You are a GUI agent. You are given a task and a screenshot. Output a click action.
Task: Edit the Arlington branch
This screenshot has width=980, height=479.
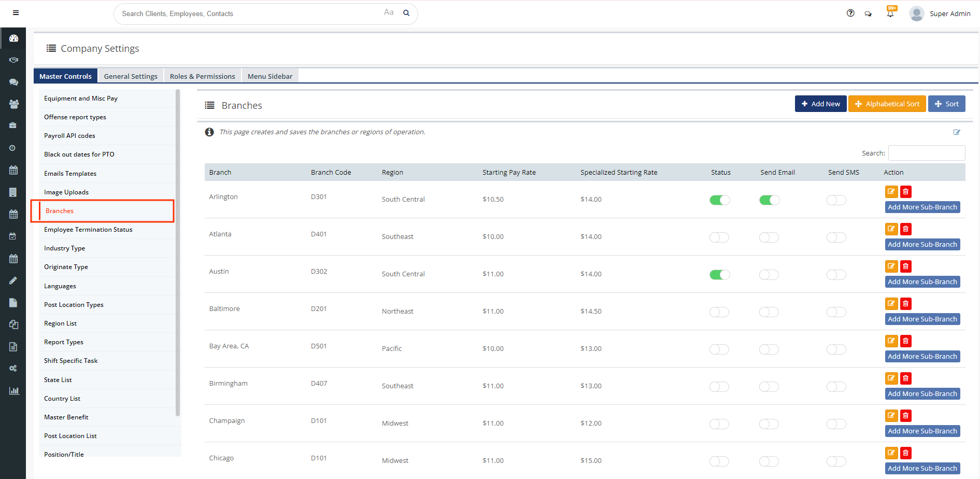891,192
